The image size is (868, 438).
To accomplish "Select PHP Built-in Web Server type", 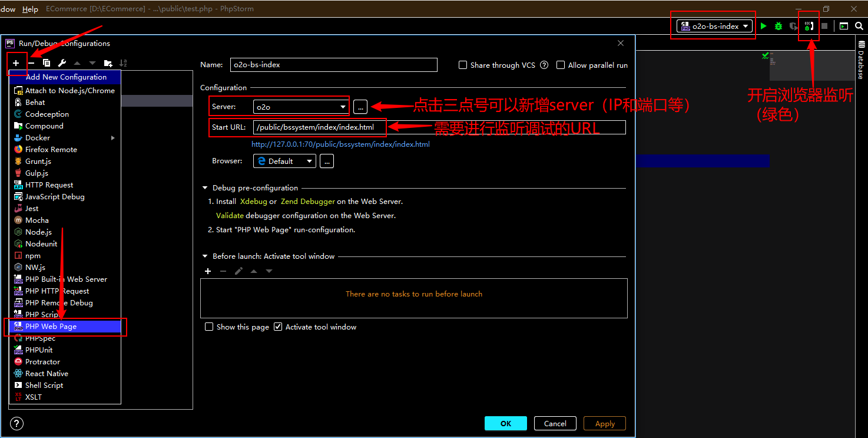I will point(65,279).
